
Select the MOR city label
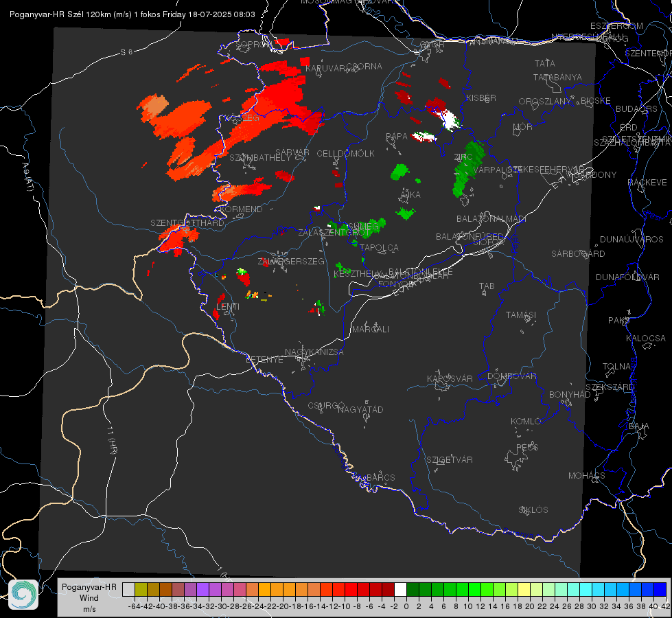point(523,126)
